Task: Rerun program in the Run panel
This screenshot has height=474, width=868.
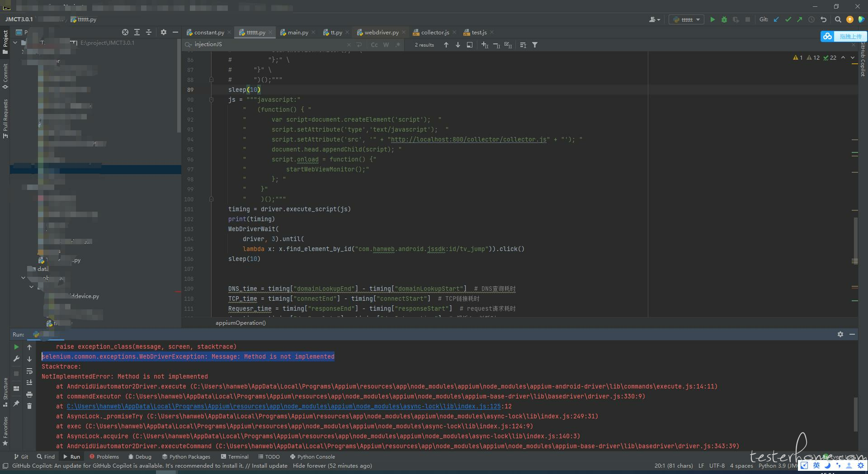Action: [x=16, y=347]
